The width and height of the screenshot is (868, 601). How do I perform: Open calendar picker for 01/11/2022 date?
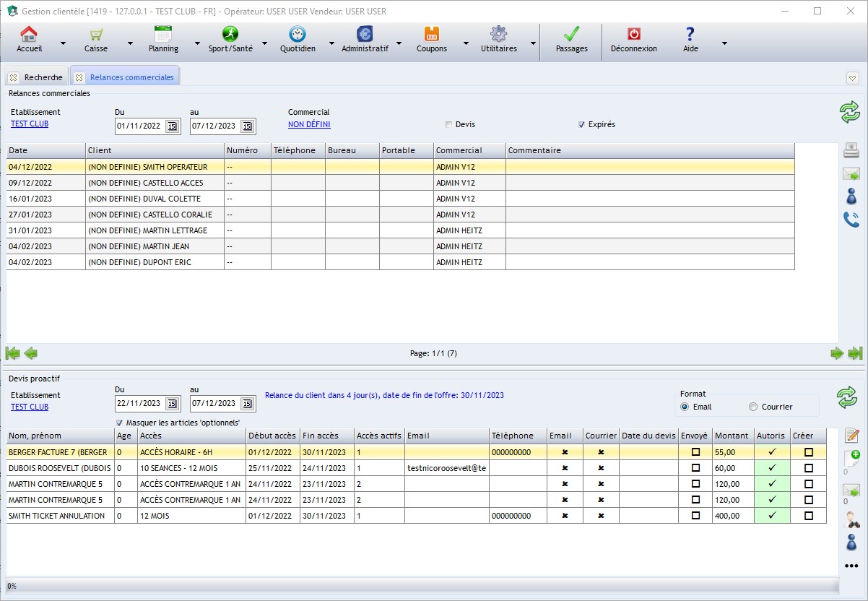(x=172, y=126)
